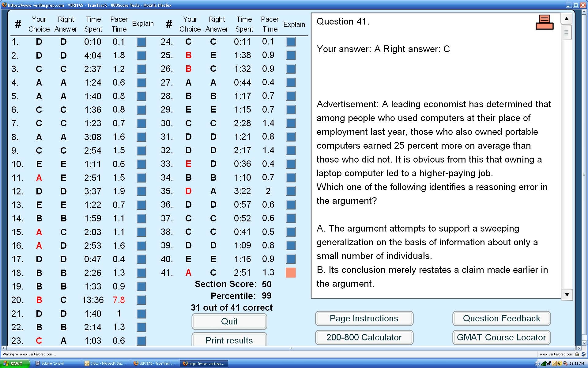Open explanation for question 29
The image size is (588, 368).
point(291,109)
